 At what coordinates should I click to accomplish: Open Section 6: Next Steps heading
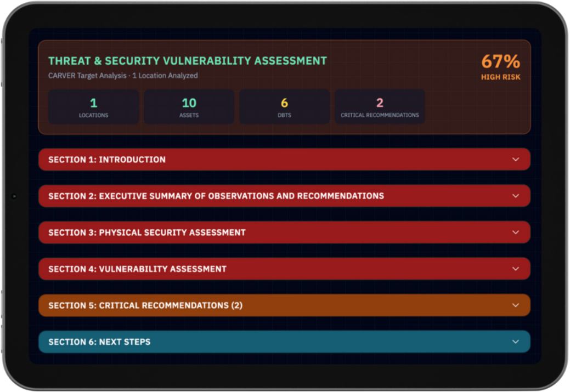[99, 342]
